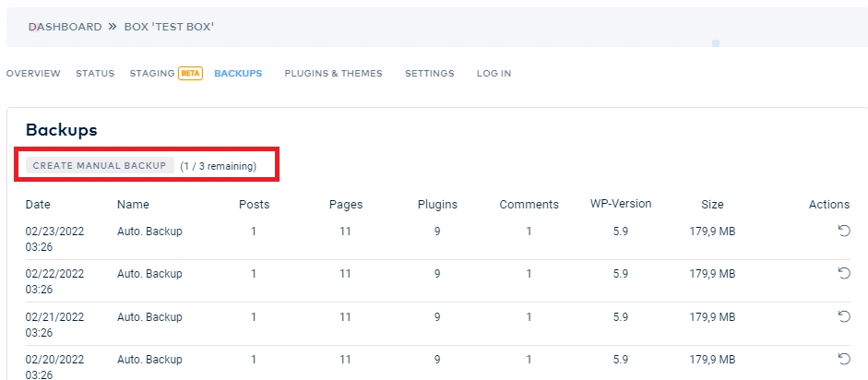
Task: Click the Log In tab
Action: click(493, 74)
